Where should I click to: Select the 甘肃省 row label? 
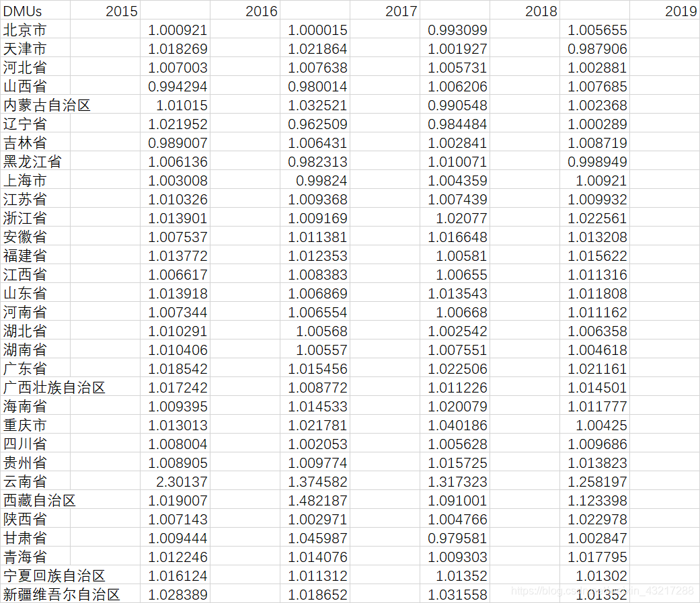pos(35,537)
